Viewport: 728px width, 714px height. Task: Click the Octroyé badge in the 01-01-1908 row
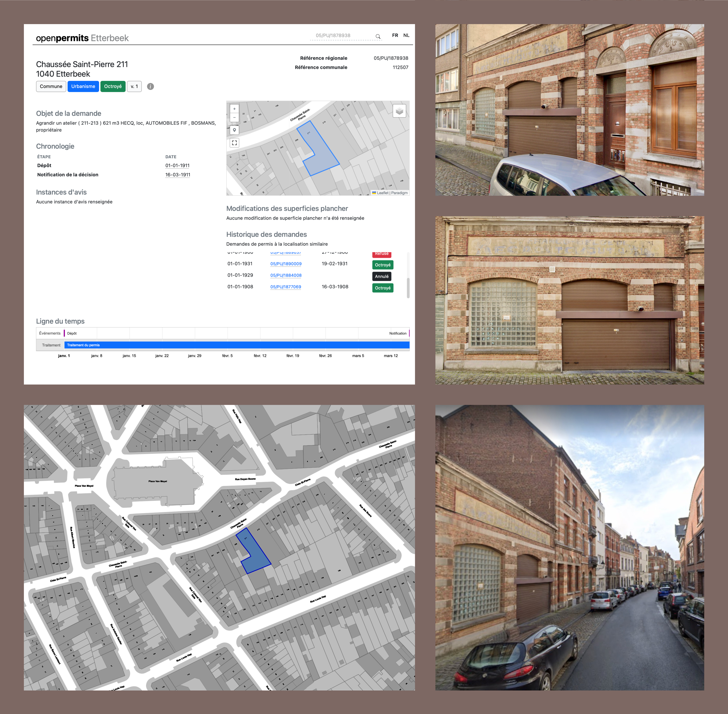click(x=383, y=288)
